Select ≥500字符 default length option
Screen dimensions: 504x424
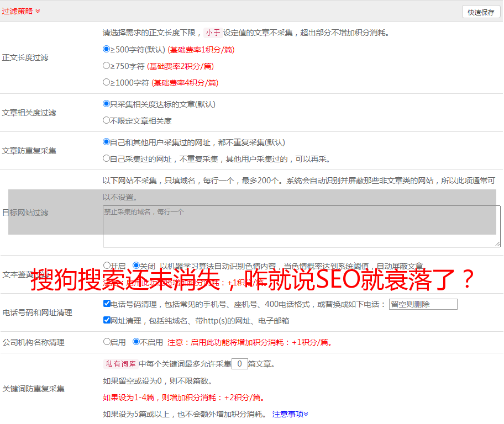point(107,49)
